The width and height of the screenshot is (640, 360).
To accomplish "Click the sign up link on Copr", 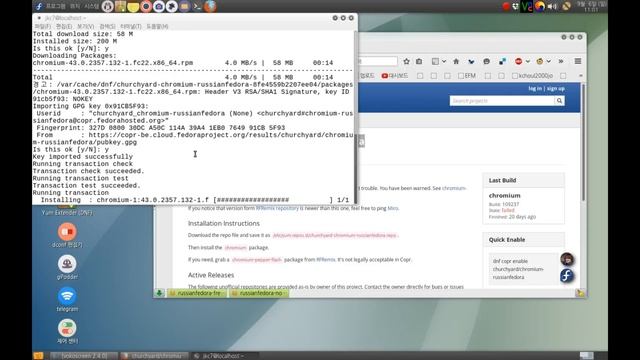I will [556, 89].
